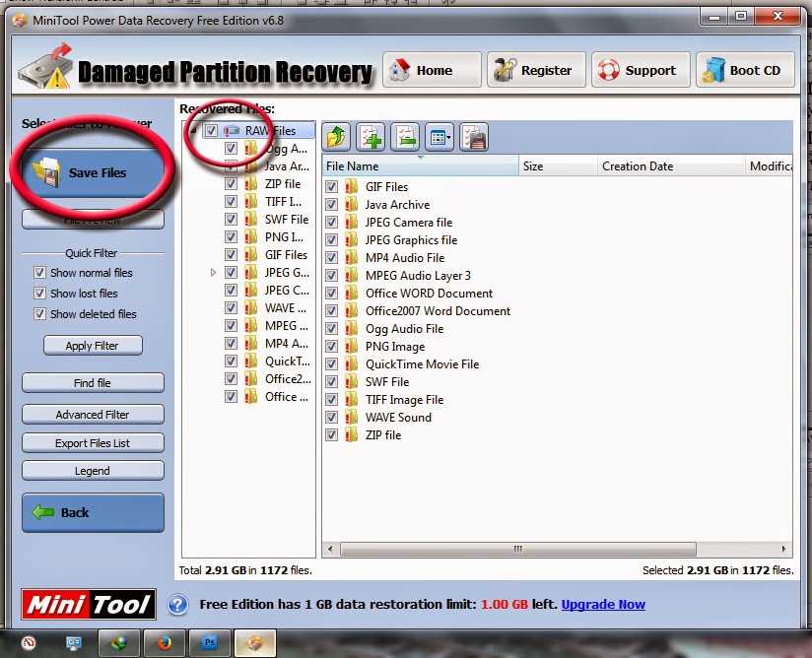Click the GIF Files folder icon in list

[352, 186]
